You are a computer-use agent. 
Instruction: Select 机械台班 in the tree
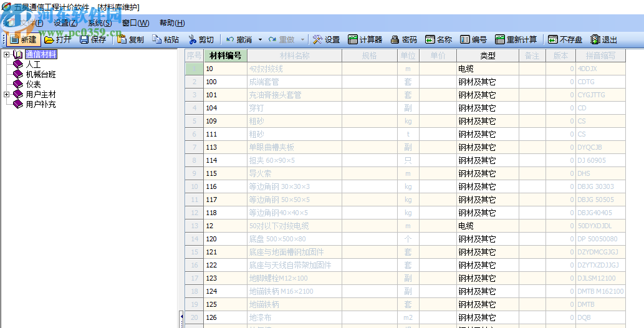pyautogui.click(x=41, y=74)
